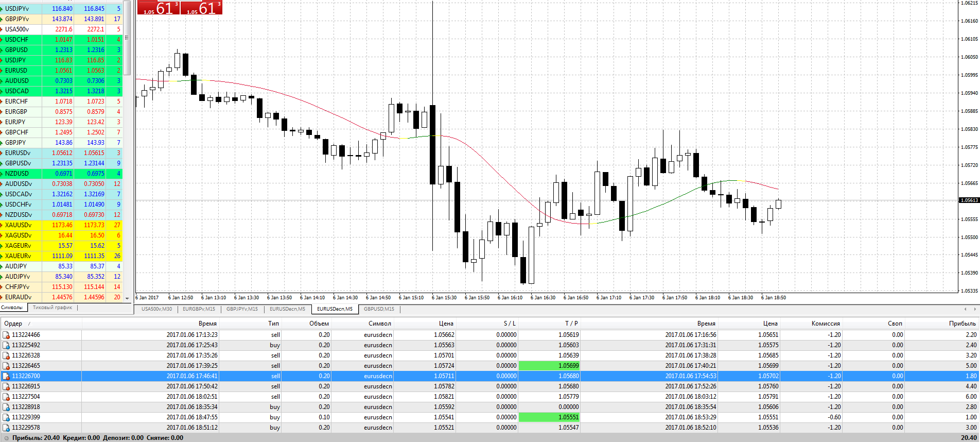Select the XAGUSDv row in Market Watch
980x442 pixels.
(61, 235)
